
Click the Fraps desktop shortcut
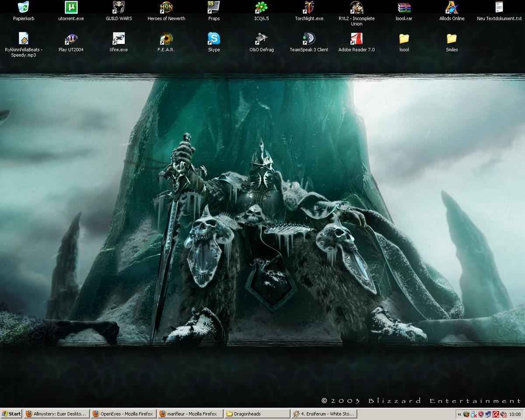click(213, 8)
